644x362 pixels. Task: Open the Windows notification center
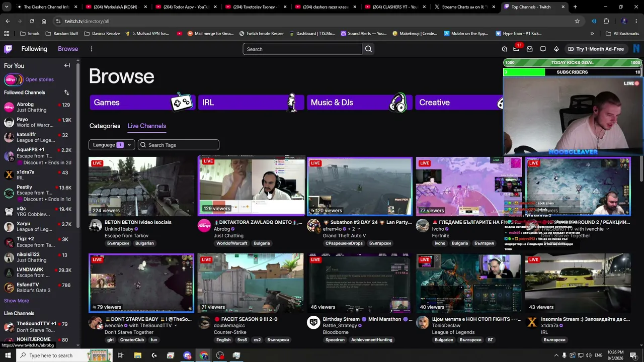[634, 355]
